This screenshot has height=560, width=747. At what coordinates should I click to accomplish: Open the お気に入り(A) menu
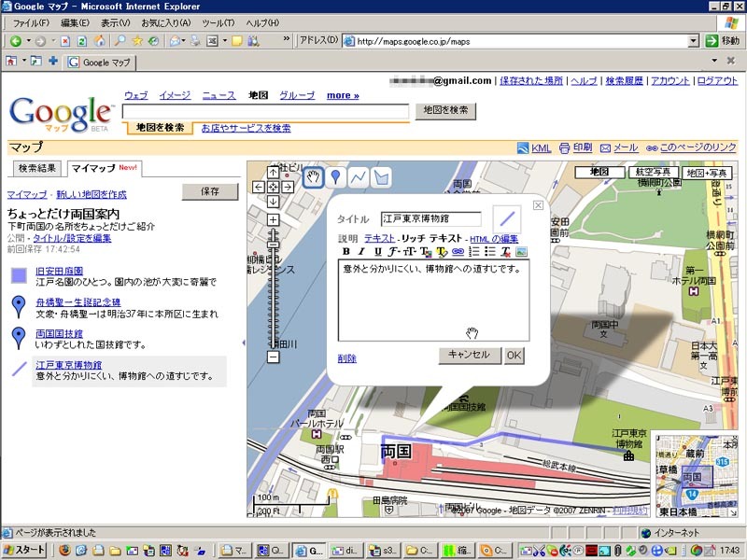coord(166,22)
